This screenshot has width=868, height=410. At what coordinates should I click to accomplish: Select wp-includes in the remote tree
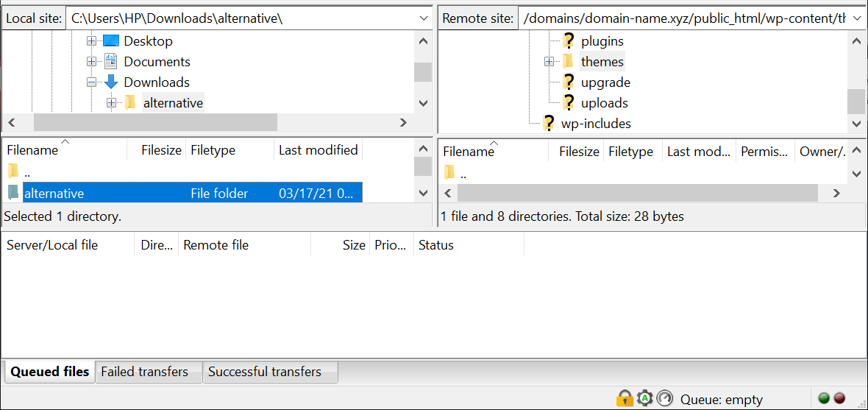click(x=596, y=124)
